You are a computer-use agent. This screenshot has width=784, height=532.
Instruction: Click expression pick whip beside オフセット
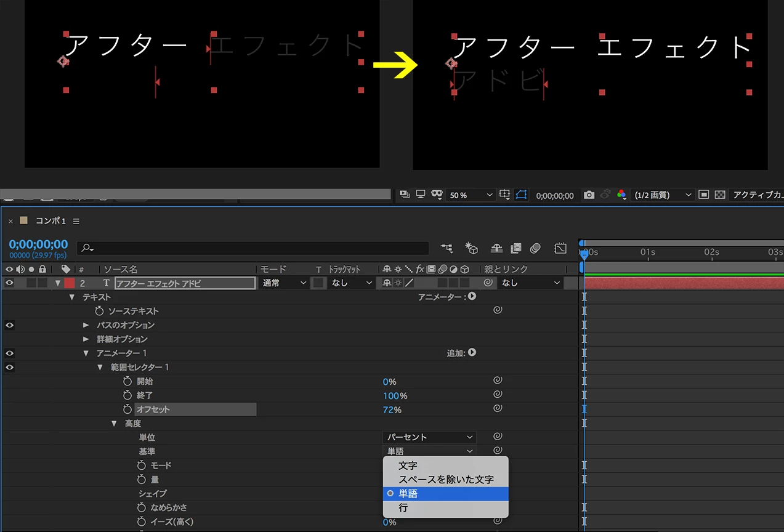tap(498, 408)
